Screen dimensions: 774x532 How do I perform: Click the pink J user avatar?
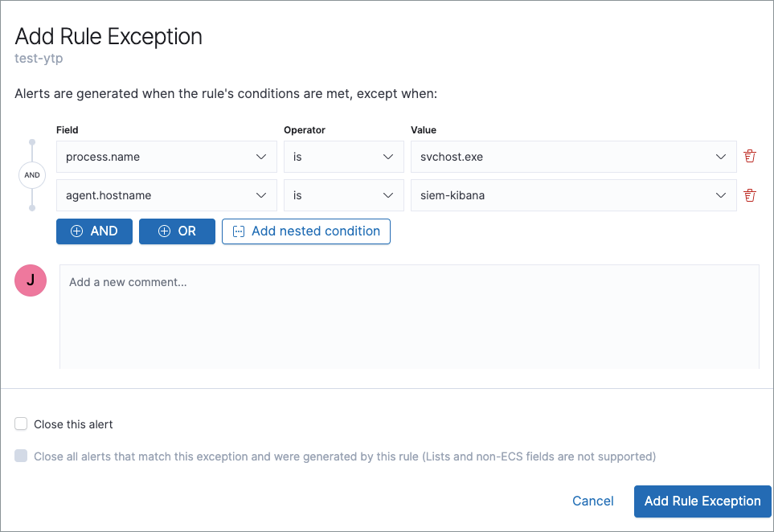[30, 280]
